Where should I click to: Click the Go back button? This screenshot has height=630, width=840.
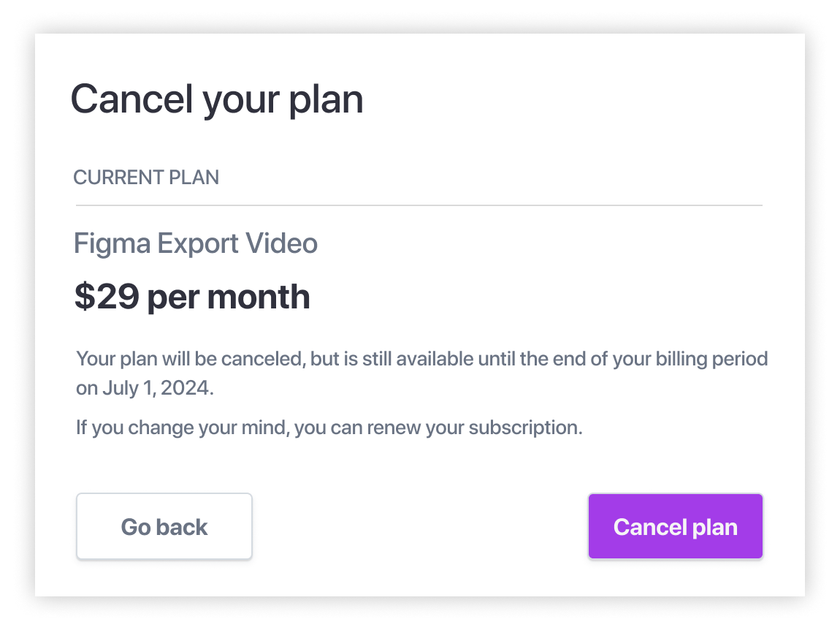click(164, 527)
